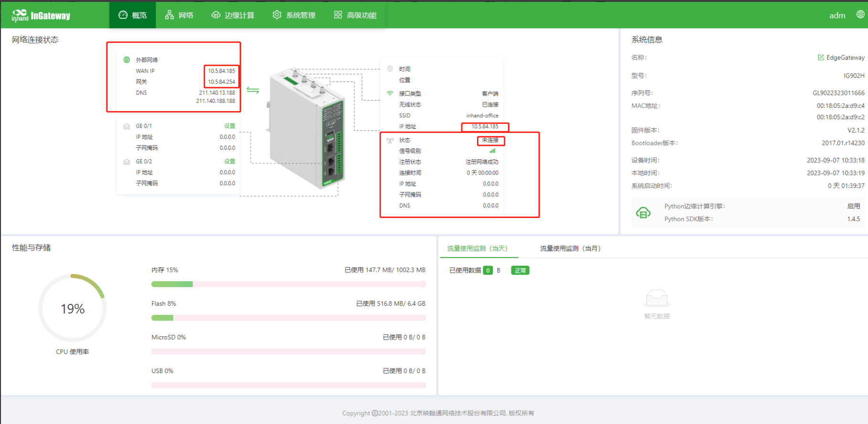Screen dimensions: 868x424
Task: Open the 概览 overview menu
Action: click(x=133, y=15)
